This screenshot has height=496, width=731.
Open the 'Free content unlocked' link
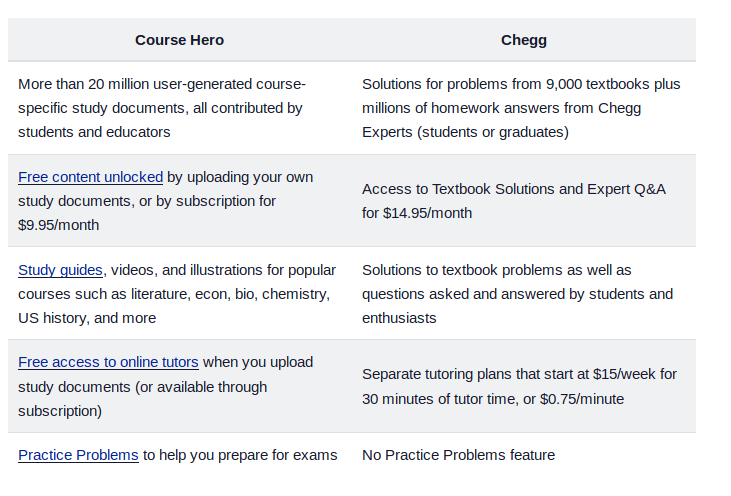coord(90,177)
